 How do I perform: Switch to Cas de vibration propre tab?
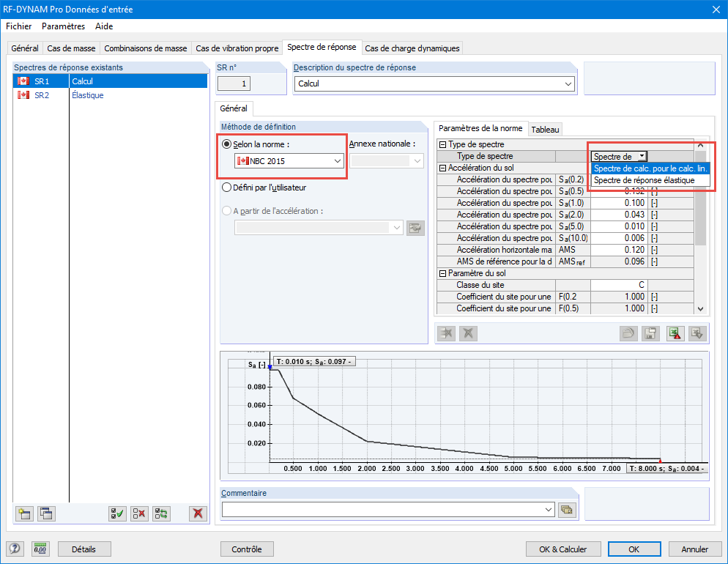click(237, 48)
